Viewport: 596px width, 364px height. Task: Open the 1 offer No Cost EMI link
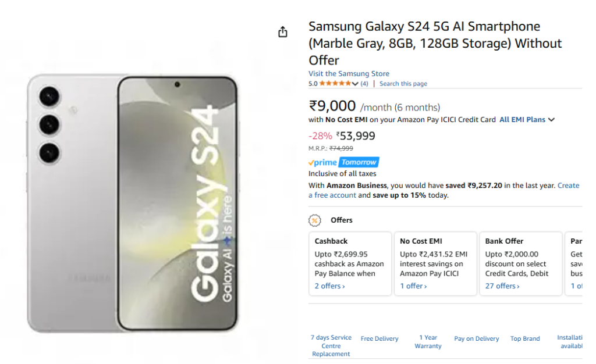[x=413, y=286]
